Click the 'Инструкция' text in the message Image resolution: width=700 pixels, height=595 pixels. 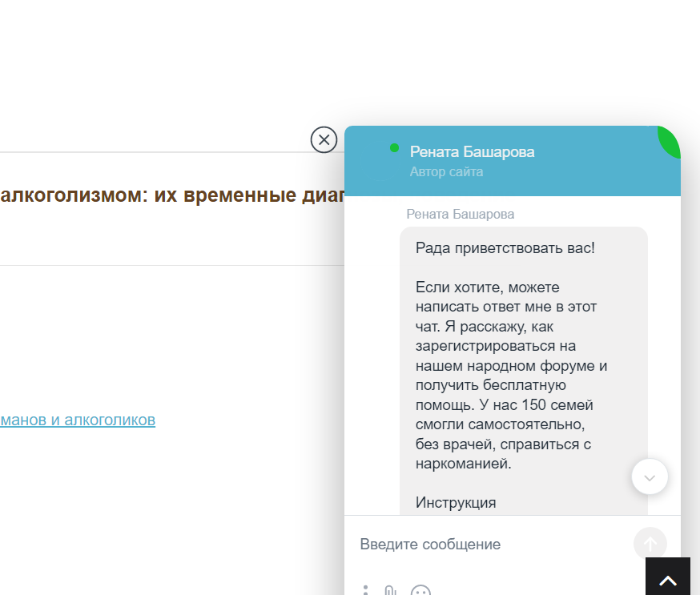point(456,503)
